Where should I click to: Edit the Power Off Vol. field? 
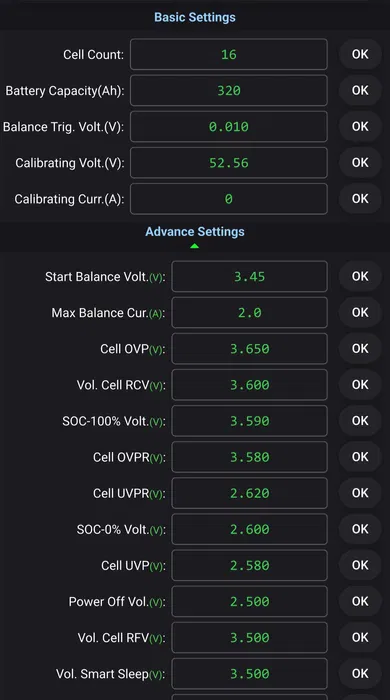249,602
